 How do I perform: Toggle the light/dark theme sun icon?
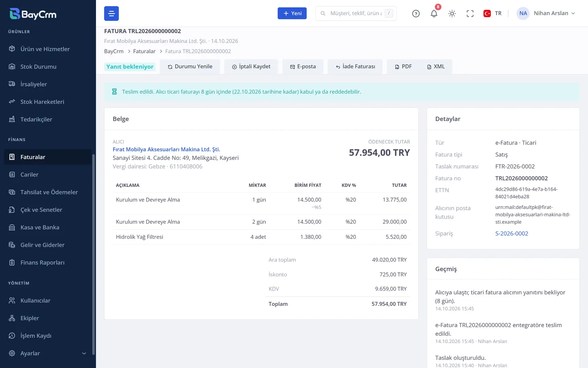[452, 13]
